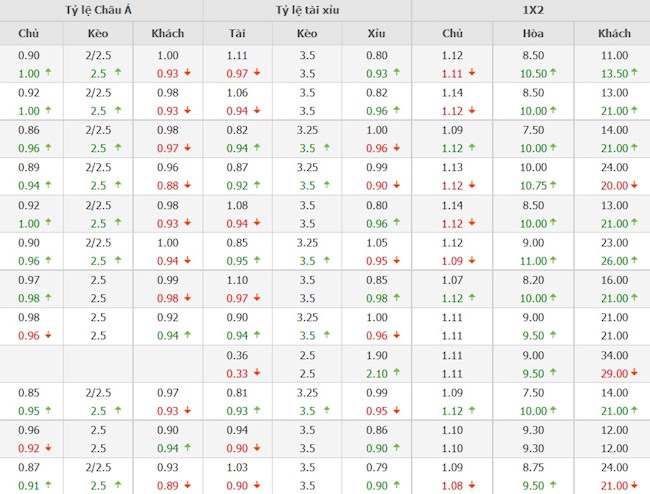Click the red down arrow next to 29.00

635,373
